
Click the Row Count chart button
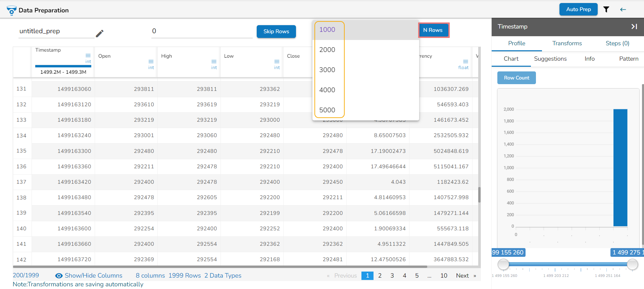click(x=516, y=78)
